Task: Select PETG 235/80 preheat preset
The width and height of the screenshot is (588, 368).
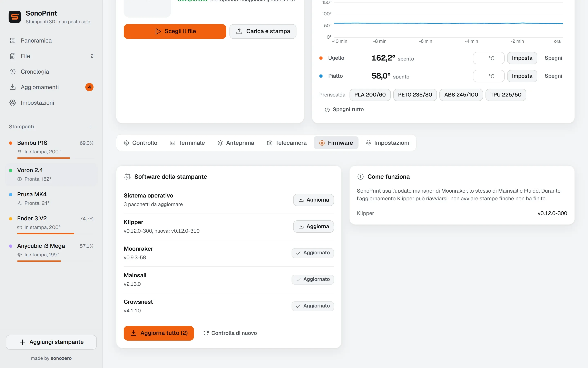Action: point(415,95)
